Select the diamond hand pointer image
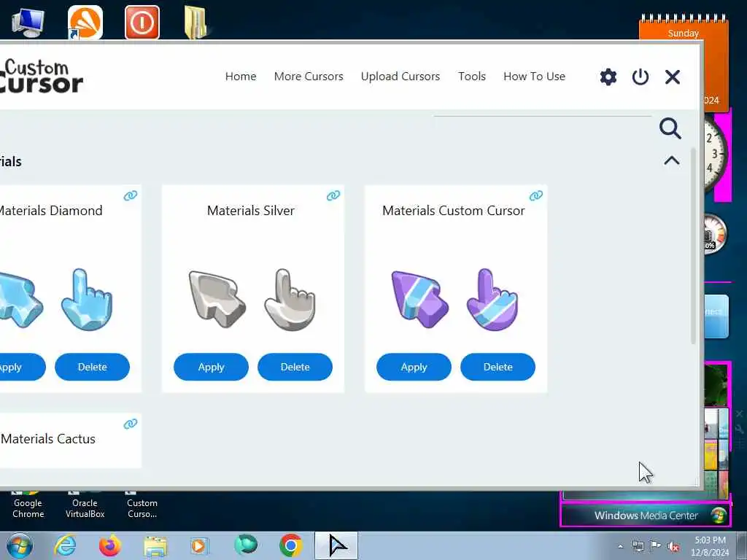The width and height of the screenshot is (747, 560). point(87,299)
